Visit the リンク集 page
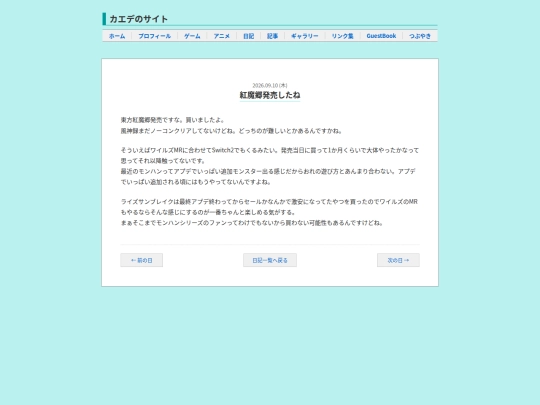 342,36
